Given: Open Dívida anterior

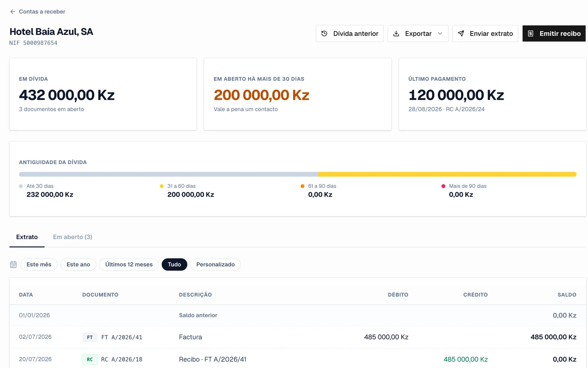Looking at the screenshot, I should point(349,33).
